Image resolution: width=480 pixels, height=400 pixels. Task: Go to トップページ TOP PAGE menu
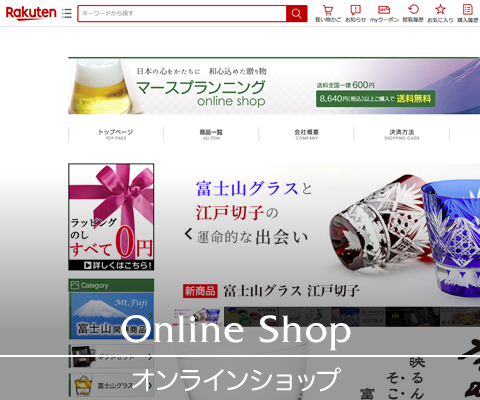click(116, 134)
